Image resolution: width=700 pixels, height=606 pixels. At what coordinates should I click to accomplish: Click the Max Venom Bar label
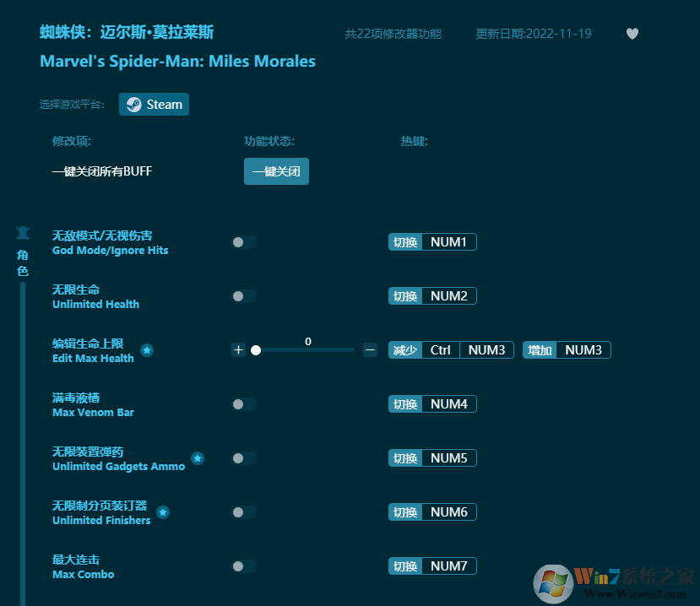point(93,413)
